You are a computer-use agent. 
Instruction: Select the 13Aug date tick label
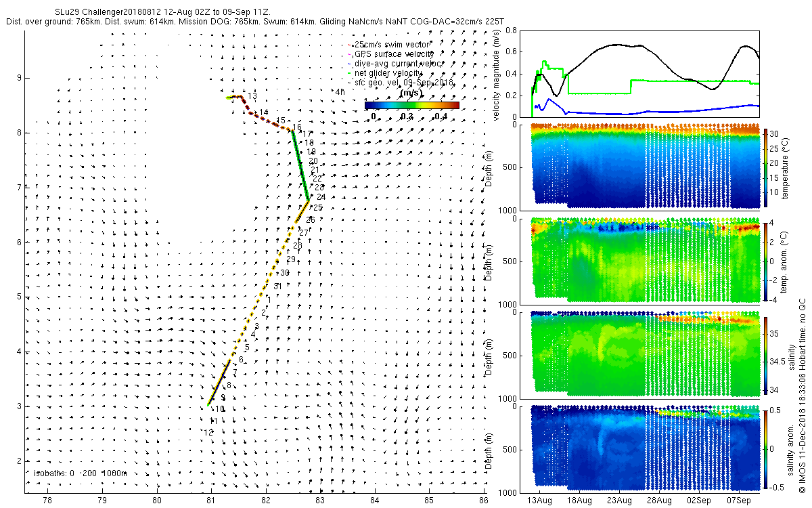tap(539, 500)
